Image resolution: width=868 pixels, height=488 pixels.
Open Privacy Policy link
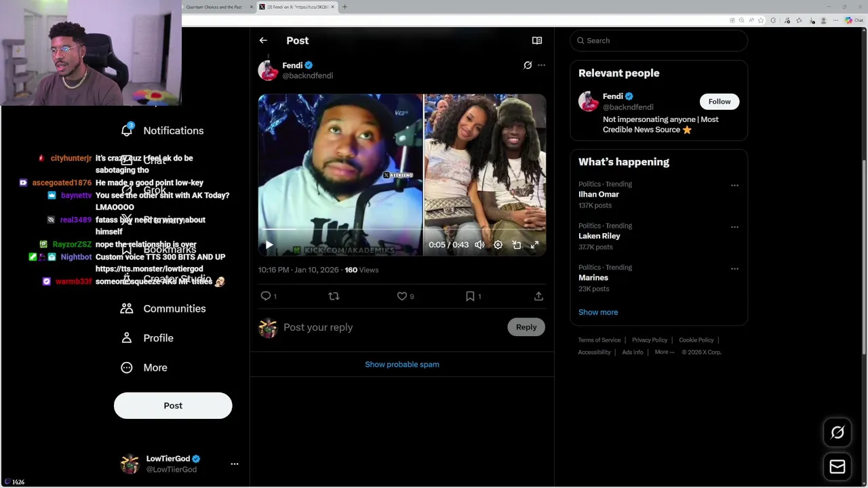coord(650,340)
